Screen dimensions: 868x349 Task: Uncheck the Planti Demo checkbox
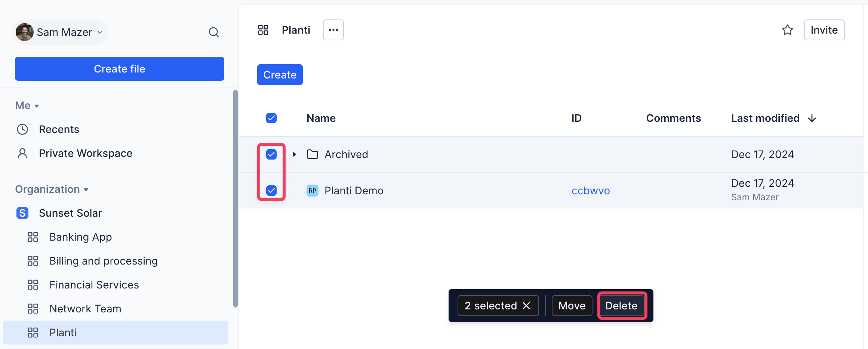click(x=271, y=191)
